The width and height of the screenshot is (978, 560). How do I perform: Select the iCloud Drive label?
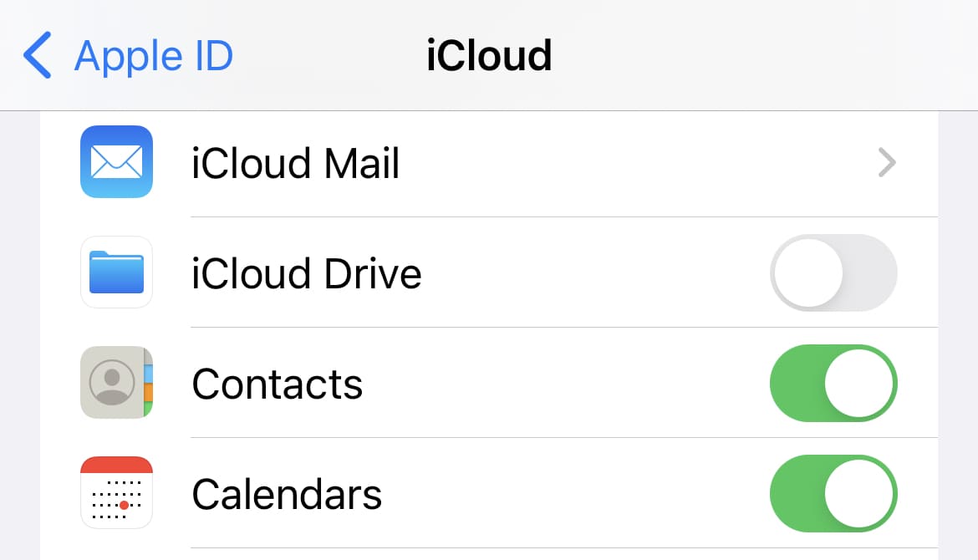306,274
